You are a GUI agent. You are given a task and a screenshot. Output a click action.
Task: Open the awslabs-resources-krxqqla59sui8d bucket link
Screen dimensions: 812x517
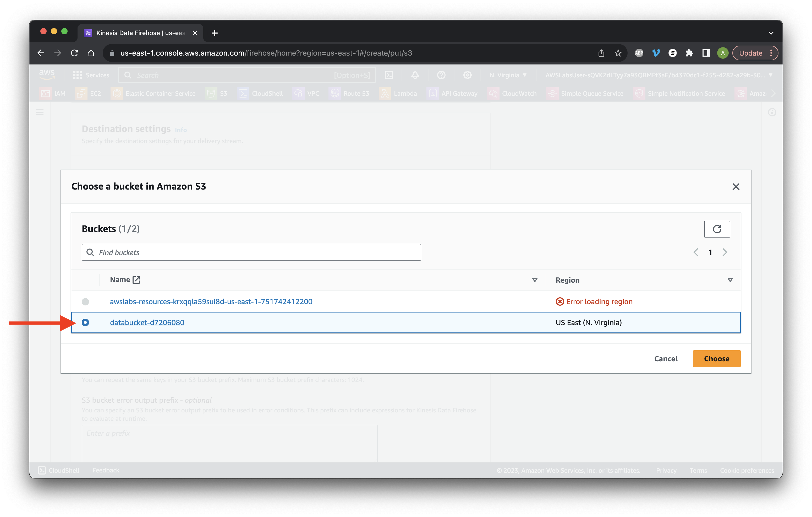[x=211, y=301]
